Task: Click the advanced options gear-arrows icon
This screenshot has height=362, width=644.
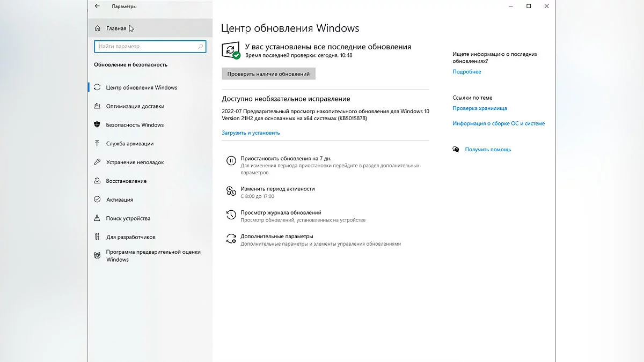Action: (x=231, y=239)
